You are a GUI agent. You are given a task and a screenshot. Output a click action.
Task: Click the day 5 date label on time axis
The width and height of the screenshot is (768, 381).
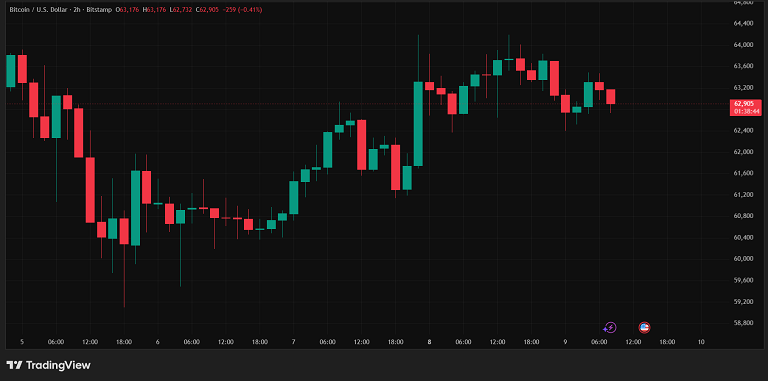pos(22,342)
